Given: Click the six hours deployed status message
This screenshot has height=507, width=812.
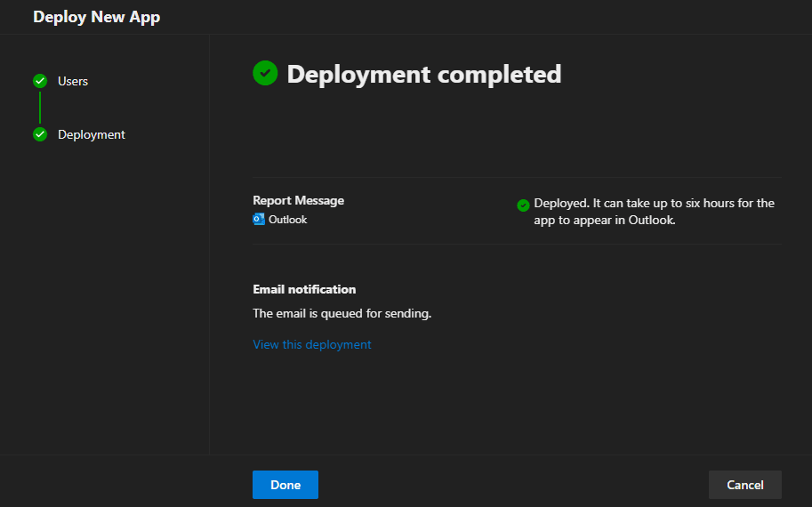Looking at the screenshot, I should [654, 212].
